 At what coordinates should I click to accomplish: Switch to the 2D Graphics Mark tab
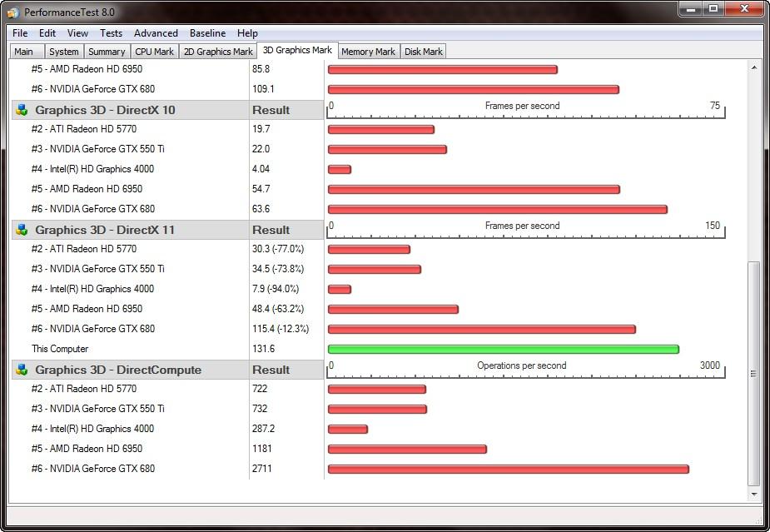(x=218, y=52)
